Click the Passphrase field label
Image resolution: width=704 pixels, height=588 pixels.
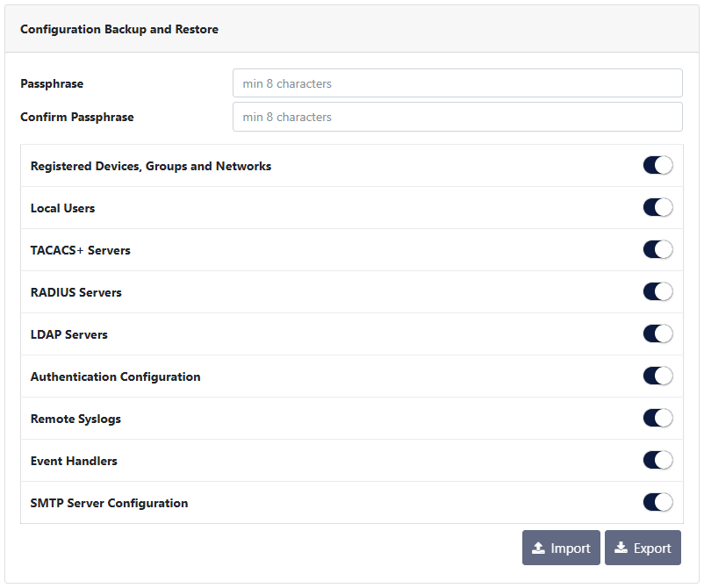pyautogui.click(x=52, y=83)
